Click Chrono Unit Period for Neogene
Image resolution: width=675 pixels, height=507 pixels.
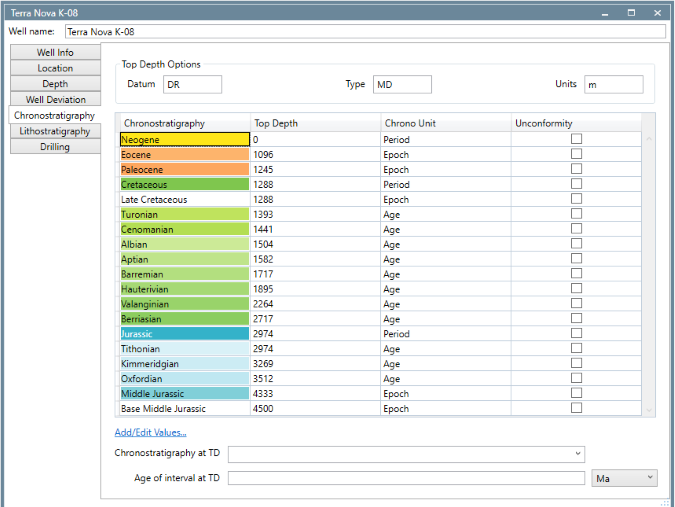[446, 139]
